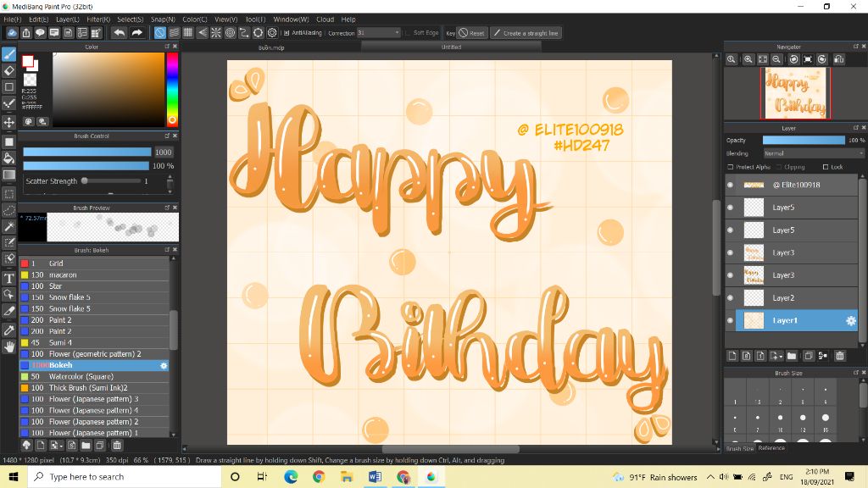Select the Eraser tool
The height and width of the screenshot is (488, 868).
[8, 71]
